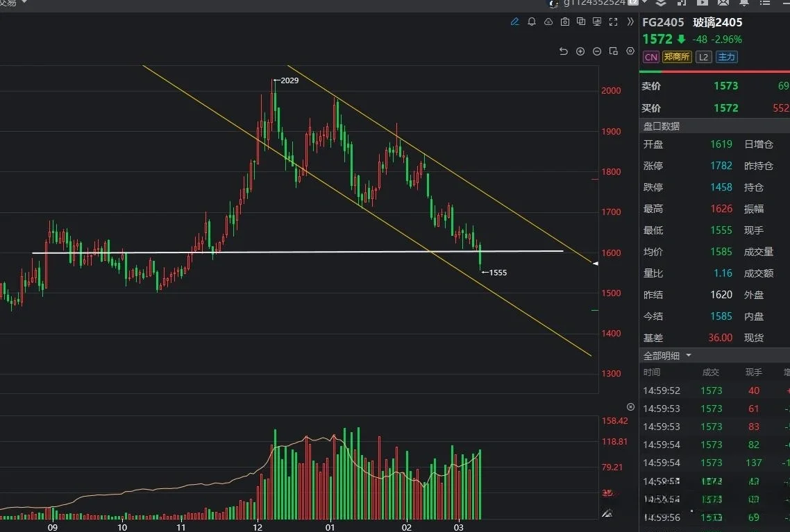This screenshot has width=790, height=532.
Task: Toggle the 主力 contract badge
Action: click(x=726, y=57)
